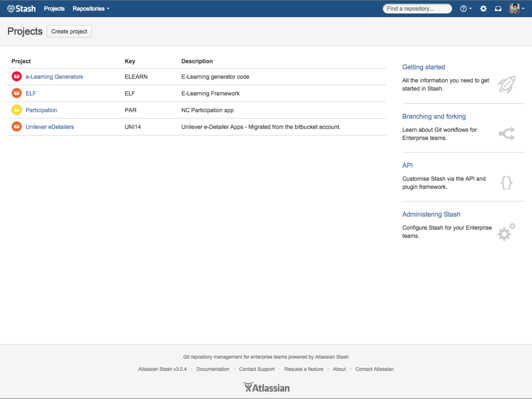The width and height of the screenshot is (532, 399).
Task: Click the rocket Getting started icon
Action: coord(507,84)
